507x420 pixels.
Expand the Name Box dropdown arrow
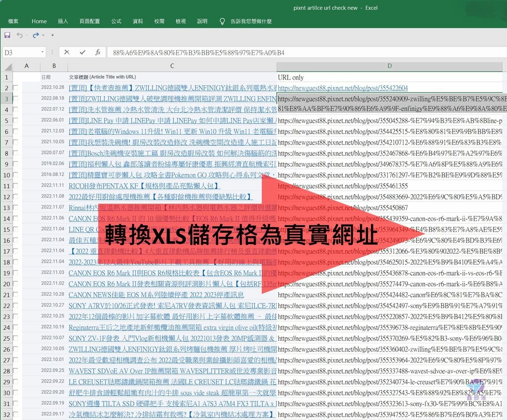[43, 52]
